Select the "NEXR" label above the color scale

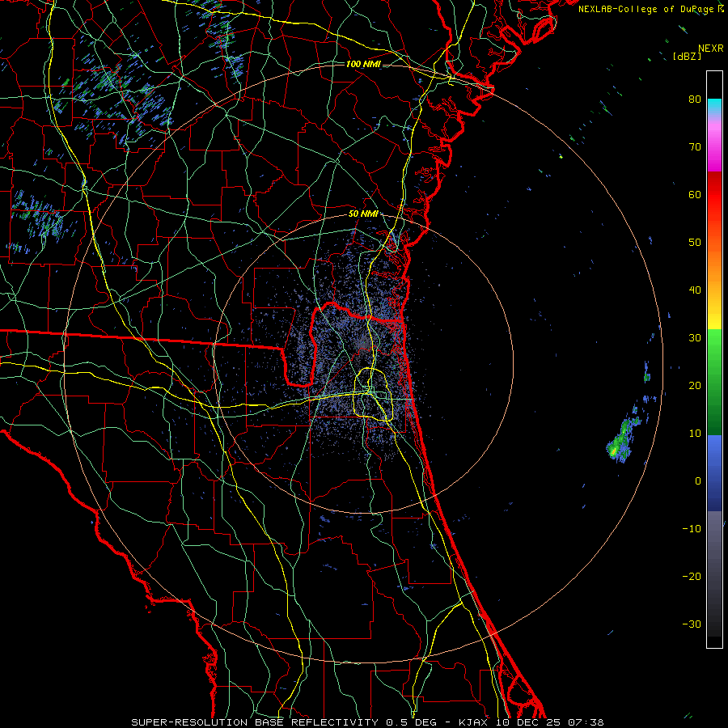coord(711,49)
